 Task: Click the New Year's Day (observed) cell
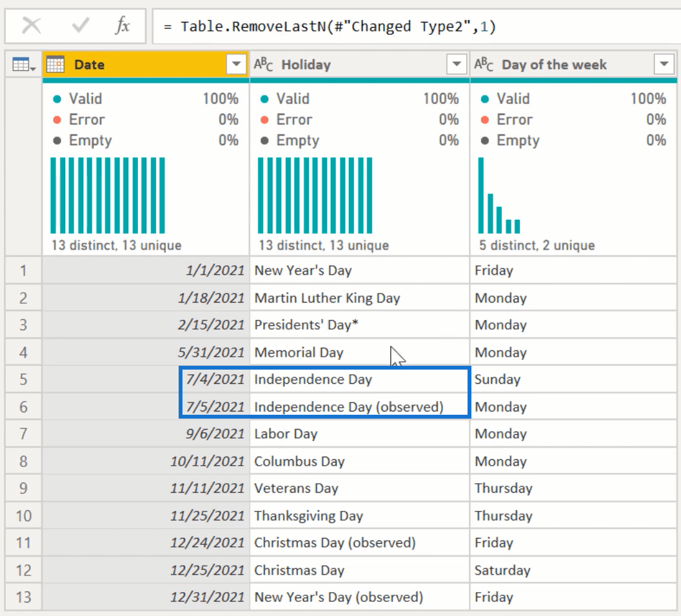pyautogui.click(x=360, y=597)
